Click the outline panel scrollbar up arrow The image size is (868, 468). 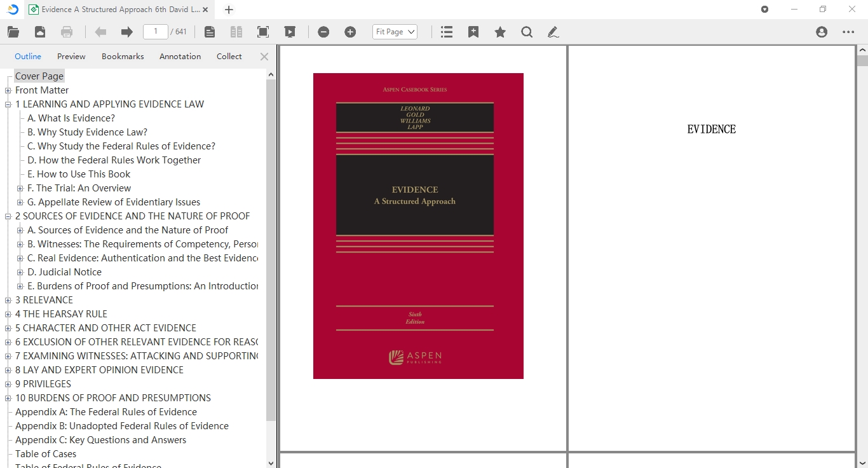tap(271, 74)
